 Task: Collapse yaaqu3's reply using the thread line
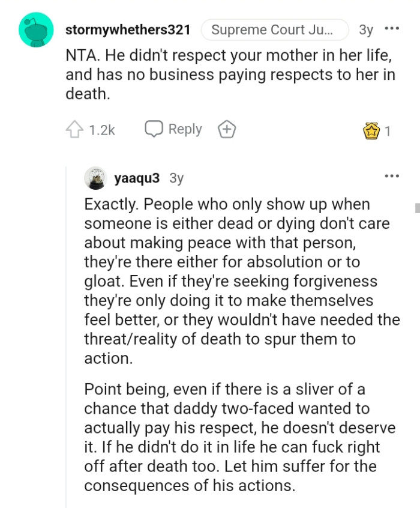coord(68,300)
